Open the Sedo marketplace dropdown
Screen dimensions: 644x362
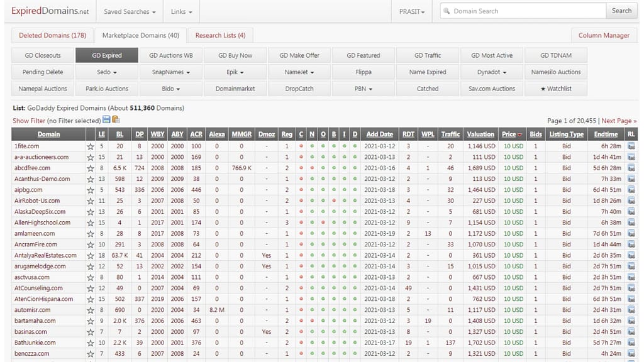(x=106, y=72)
